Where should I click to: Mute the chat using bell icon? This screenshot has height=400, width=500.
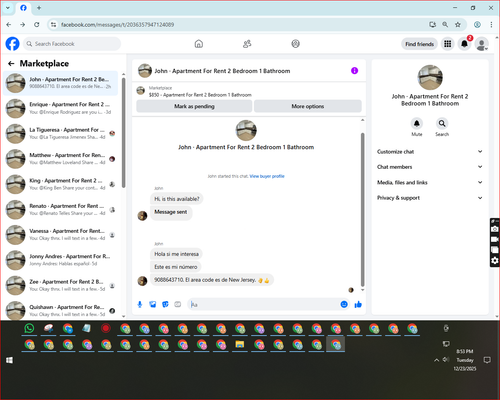tap(417, 124)
